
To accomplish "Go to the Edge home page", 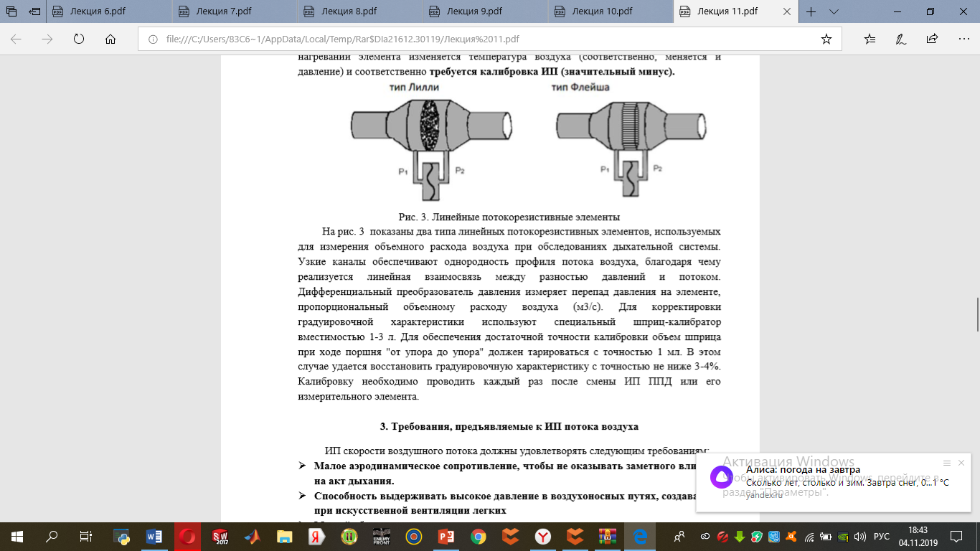I will pos(110,39).
